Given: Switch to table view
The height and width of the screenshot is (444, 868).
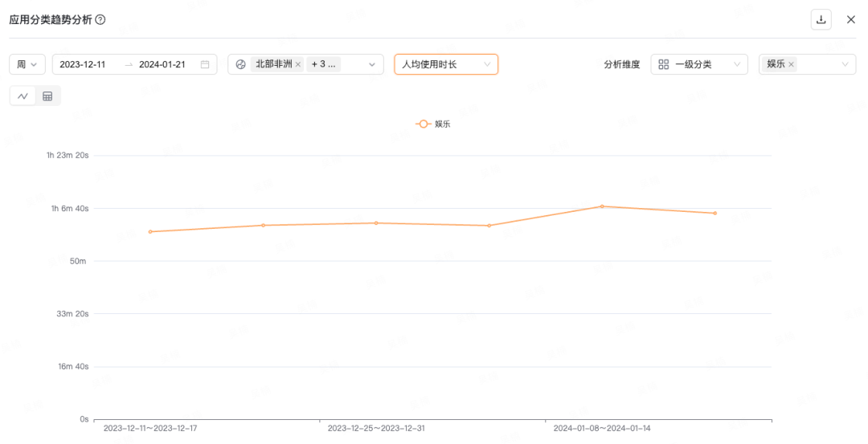Looking at the screenshot, I should [47, 96].
